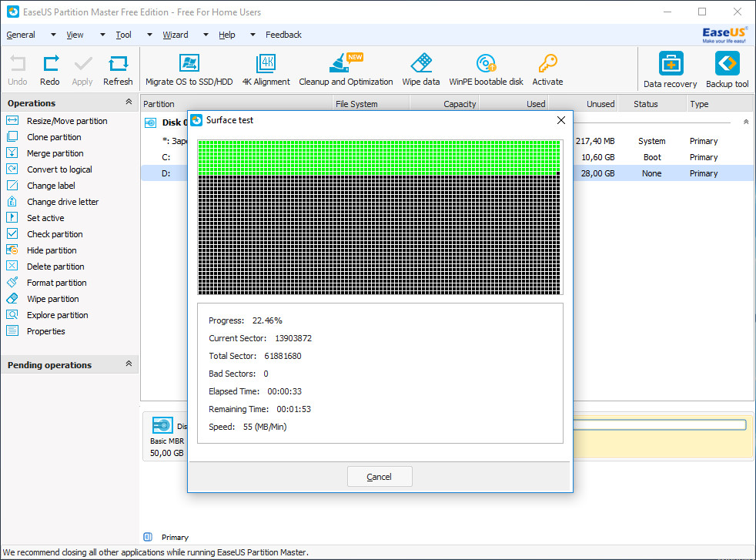The width and height of the screenshot is (756, 560).
Task: Select the Wipe data tool
Action: pos(421,69)
